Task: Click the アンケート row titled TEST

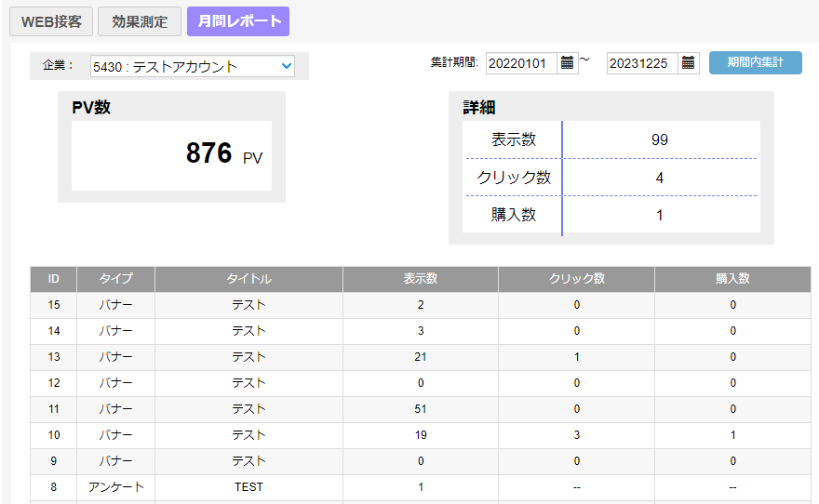Action: tap(248, 487)
